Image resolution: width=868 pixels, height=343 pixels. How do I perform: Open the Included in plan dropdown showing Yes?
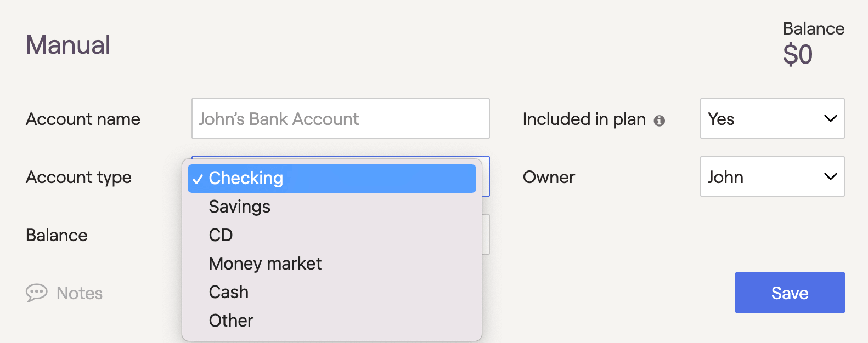pyautogui.click(x=773, y=118)
